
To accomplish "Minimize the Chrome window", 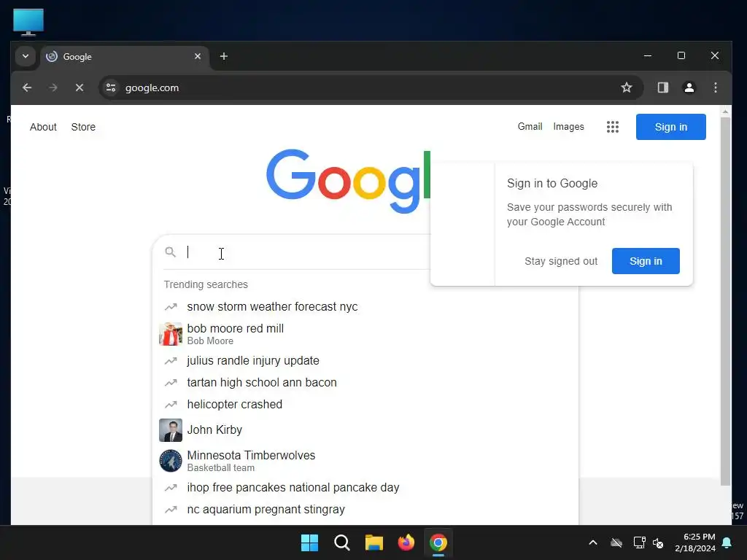I will [x=648, y=55].
